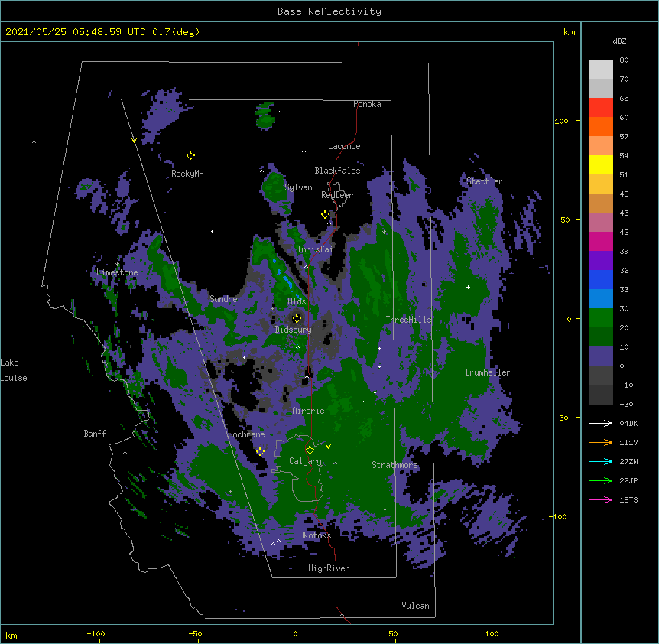Click the RockyMH label
The width and height of the screenshot is (659, 644).
[x=187, y=174]
